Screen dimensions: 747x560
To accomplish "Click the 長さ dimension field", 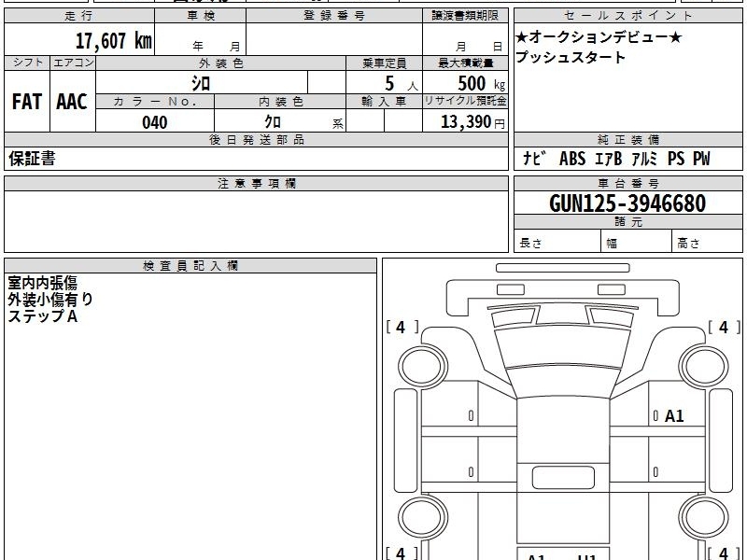I will [x=557, y=241].
